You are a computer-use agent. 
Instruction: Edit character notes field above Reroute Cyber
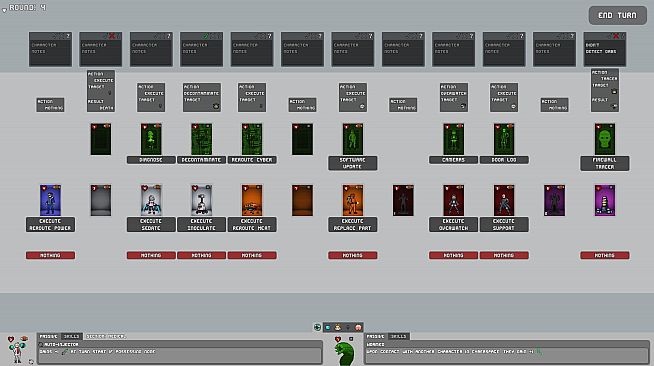(252, 53)
